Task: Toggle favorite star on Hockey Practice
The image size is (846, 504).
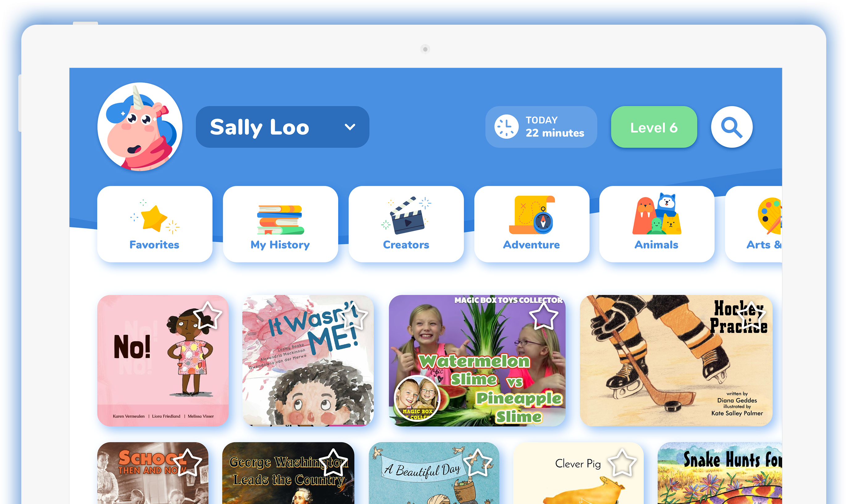Action: pyautogui.click(x=751, y=315)
